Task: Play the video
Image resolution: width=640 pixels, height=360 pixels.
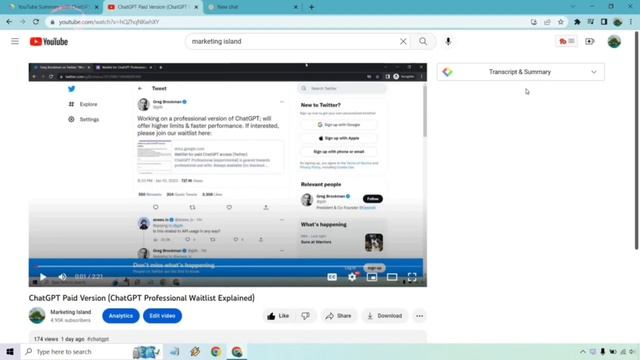Action: click(x=43, y=277)
